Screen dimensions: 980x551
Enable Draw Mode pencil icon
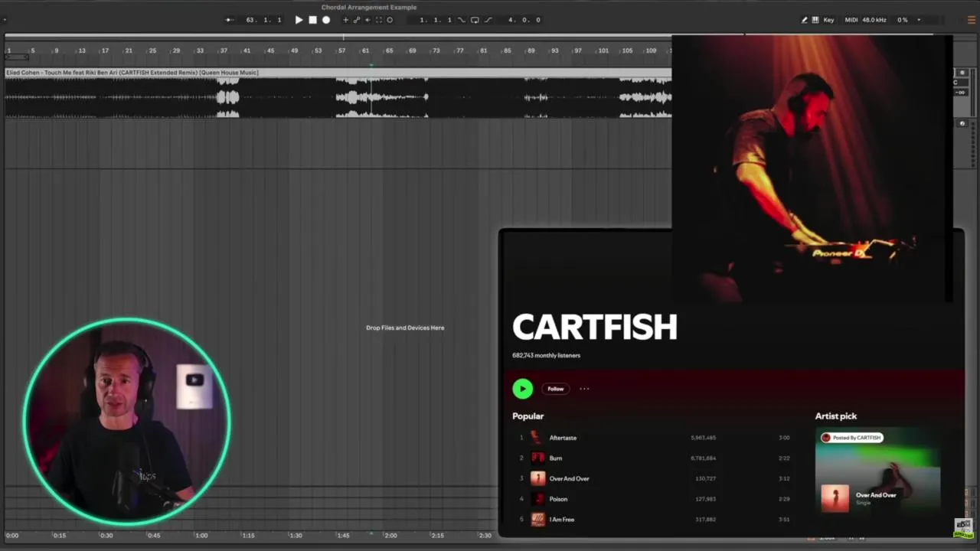(x=805, y=20)
